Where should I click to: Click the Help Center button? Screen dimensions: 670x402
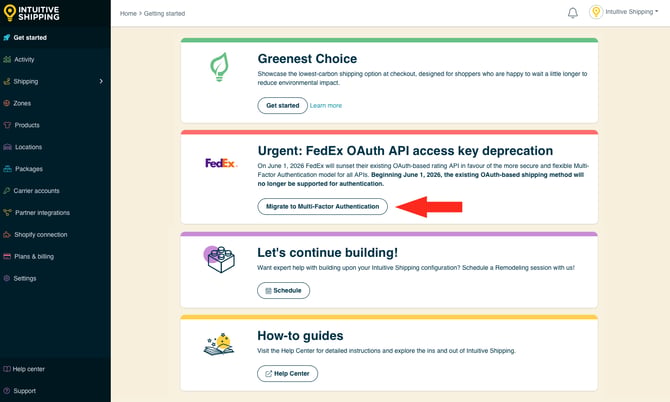coord(287,373)
